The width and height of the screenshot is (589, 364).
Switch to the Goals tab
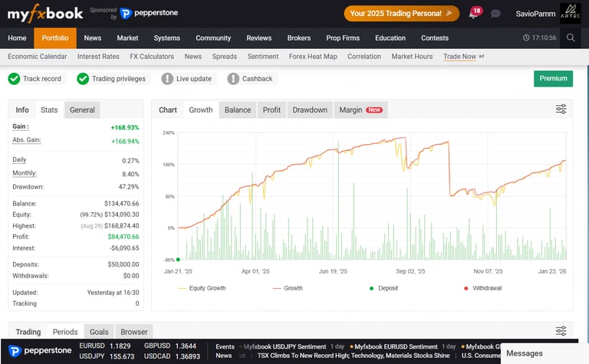pyautogui.click(x=99, y=332)
